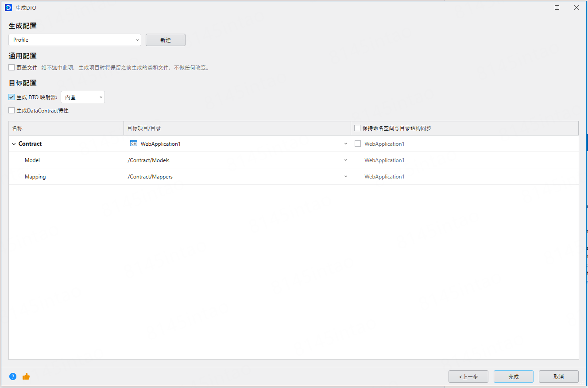
Task: Close the dialog with the X icon
Action: tap(576, 8)
